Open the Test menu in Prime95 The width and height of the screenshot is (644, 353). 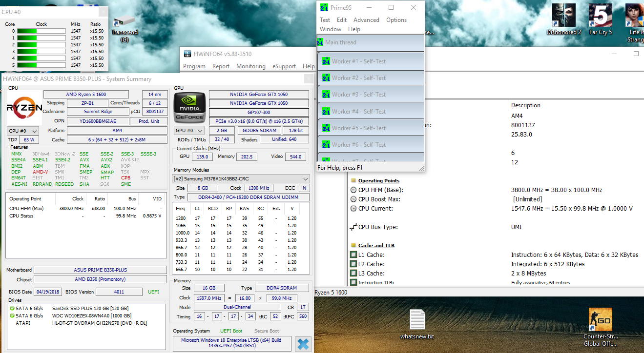325,20
